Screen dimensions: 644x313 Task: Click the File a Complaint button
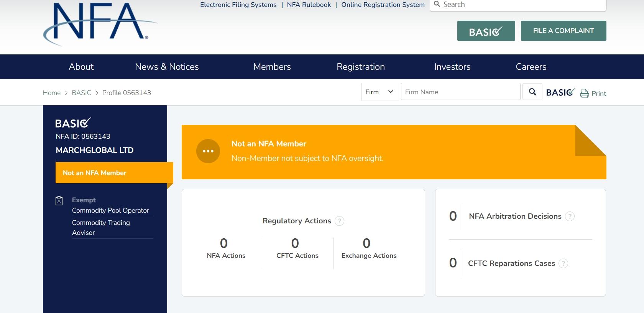563,31
